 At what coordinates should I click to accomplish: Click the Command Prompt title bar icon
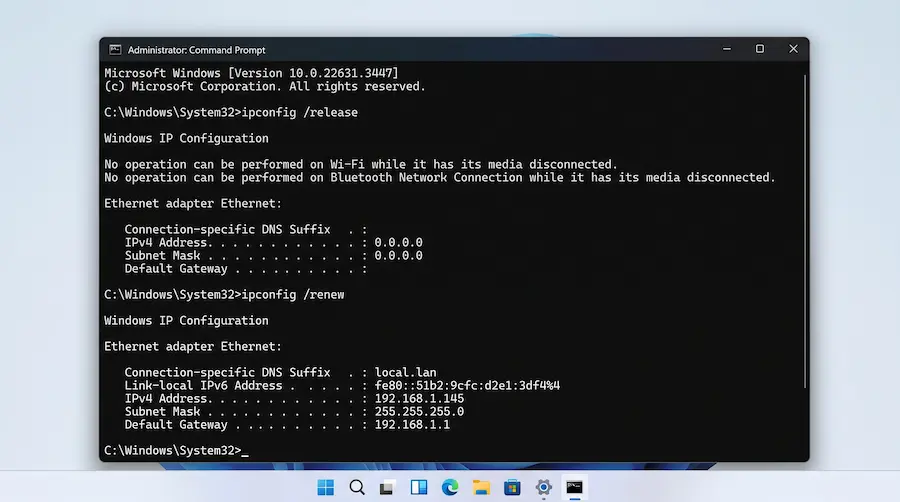(115, 50)
